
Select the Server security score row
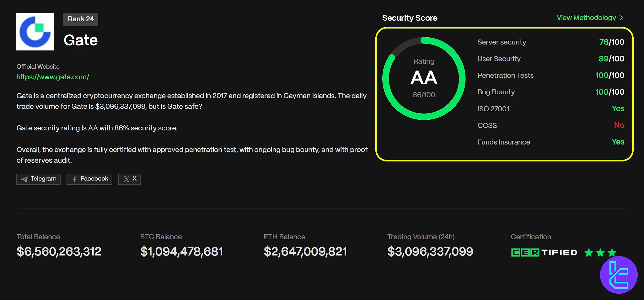click(550, 42)
